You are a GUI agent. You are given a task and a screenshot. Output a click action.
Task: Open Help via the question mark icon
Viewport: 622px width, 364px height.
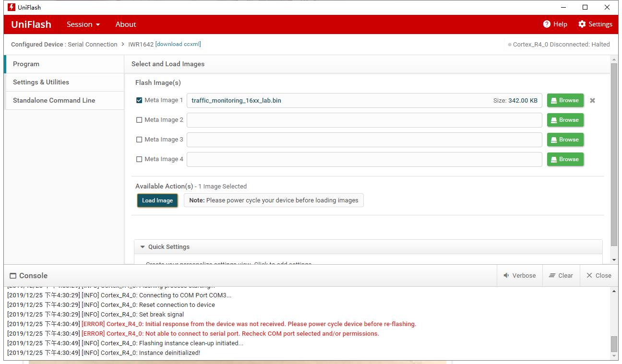pos(547,24)
